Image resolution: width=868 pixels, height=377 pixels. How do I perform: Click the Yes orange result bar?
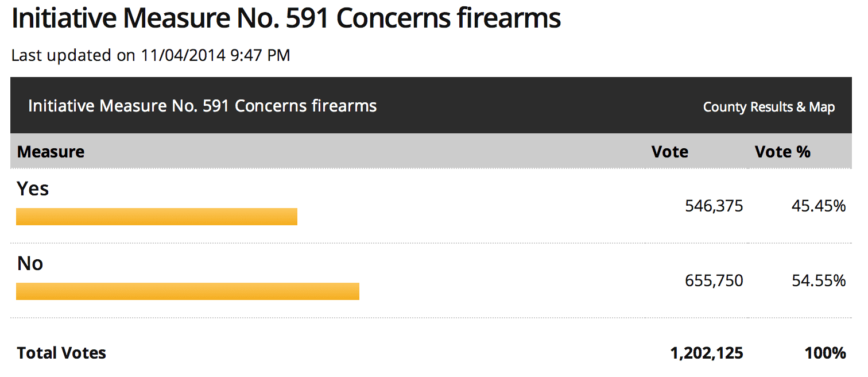(157, 217)
